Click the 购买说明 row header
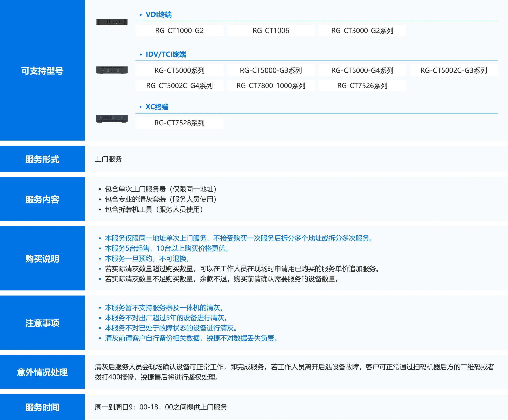 pyautogui.click(x=42, y=258)
